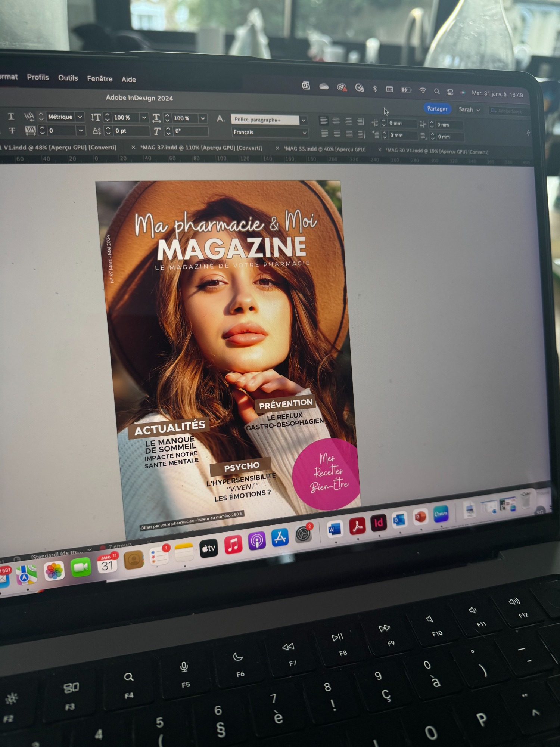Open the kerning Métrique dropdown

80,117
